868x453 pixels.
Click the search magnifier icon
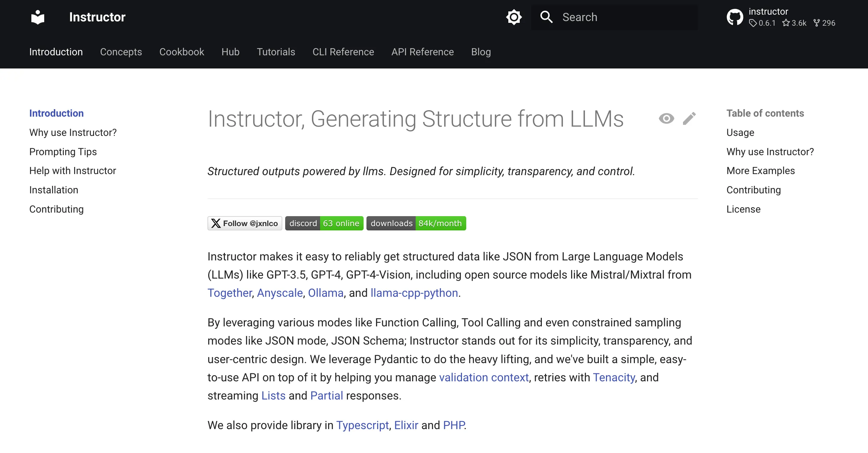coord(546,17)
